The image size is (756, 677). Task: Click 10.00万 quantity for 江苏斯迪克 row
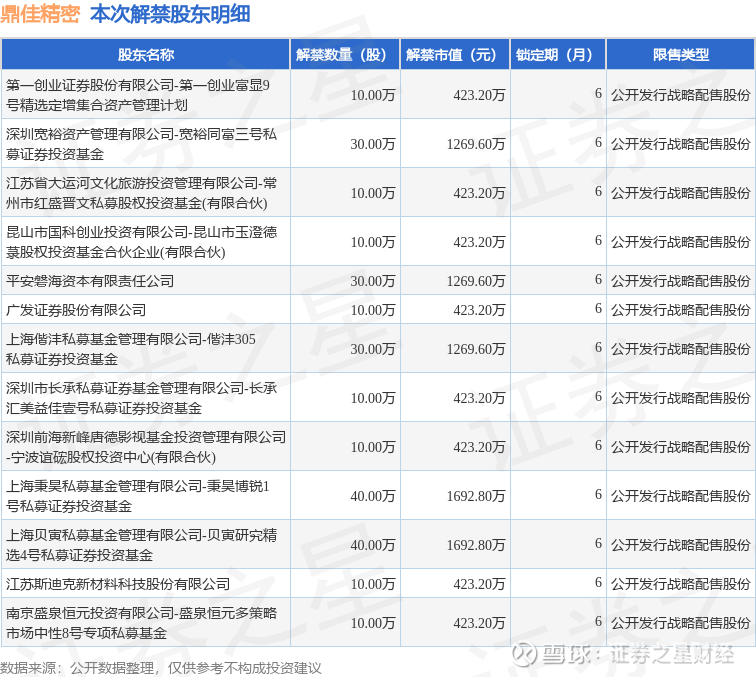click(x=373, y=584)
